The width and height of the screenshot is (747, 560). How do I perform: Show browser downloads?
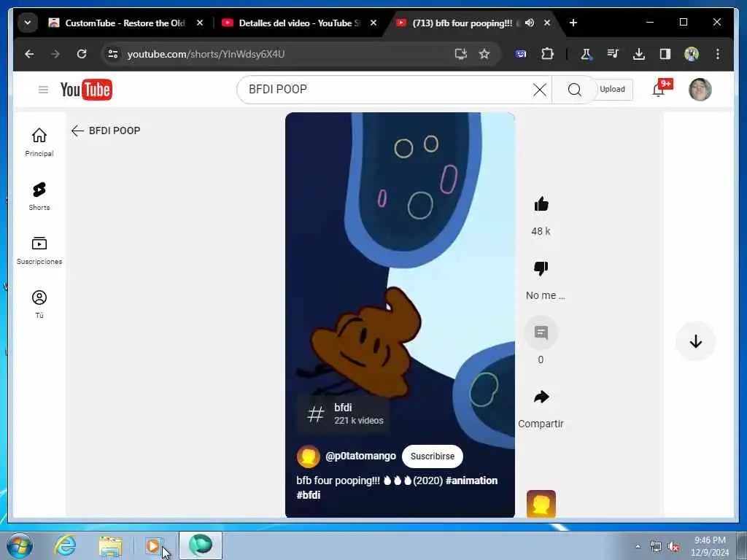pos(639,54)
